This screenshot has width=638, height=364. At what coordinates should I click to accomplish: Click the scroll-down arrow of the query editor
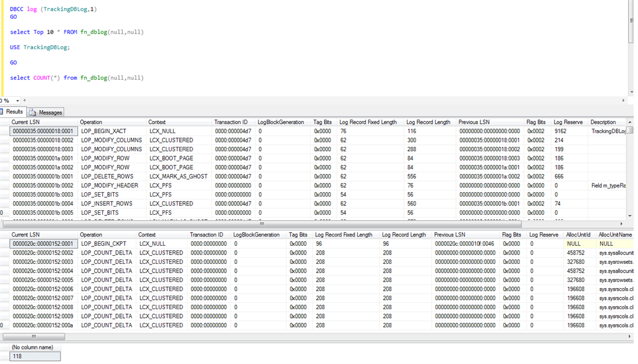click(x=631, y=92)
